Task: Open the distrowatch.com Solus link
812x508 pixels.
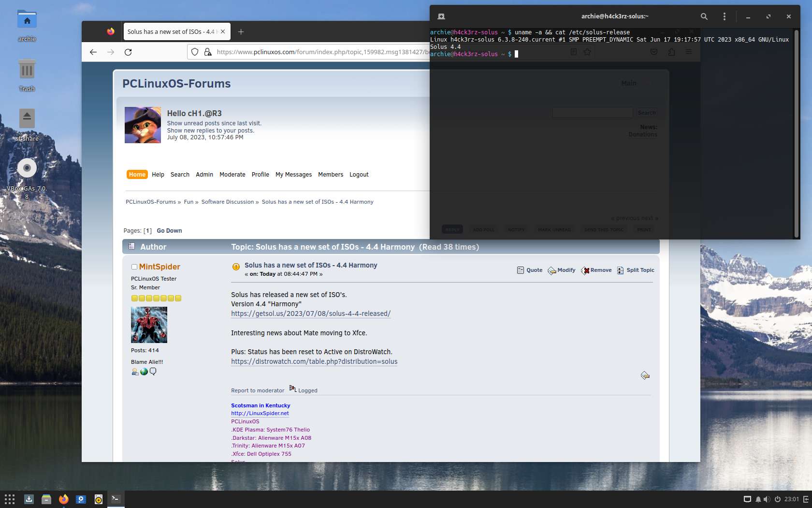Action: pos(314,361)
